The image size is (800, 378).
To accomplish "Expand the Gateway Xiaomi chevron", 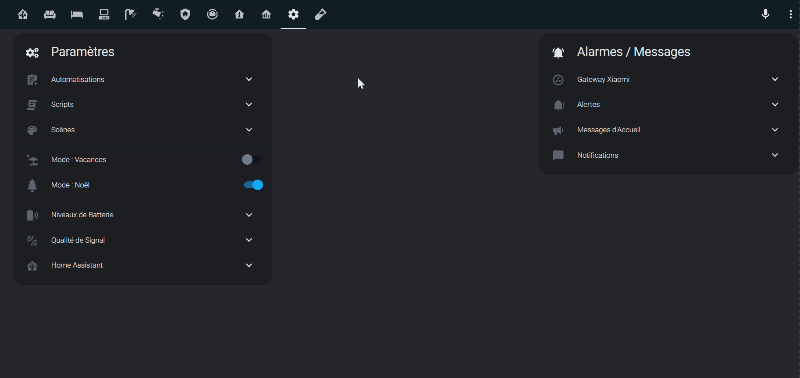I will point(775,79).
